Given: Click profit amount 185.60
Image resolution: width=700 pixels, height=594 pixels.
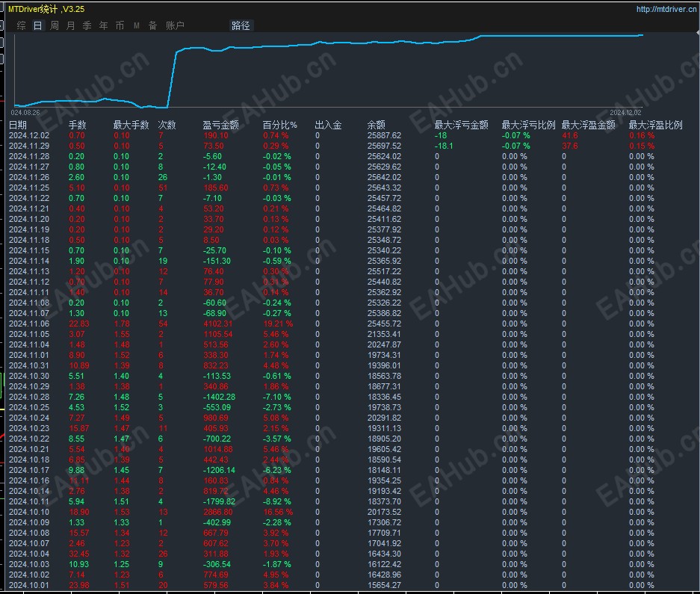Looking at the screenshot, I should point(216,188).
